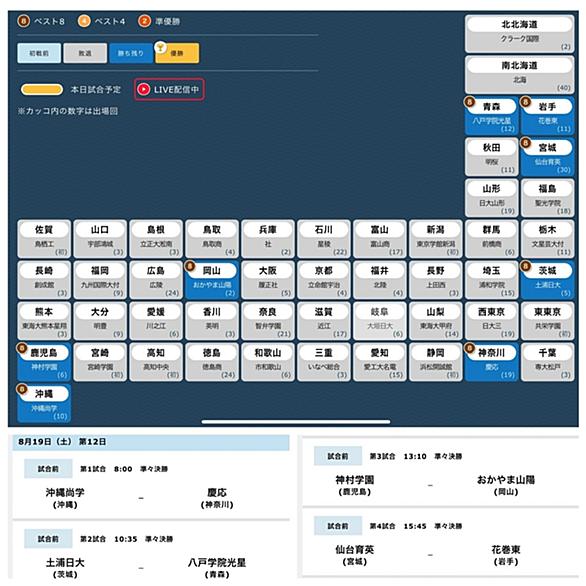The image size is (586, 586).
Task: Select the 敗退 status button
Action: point(85,53)
